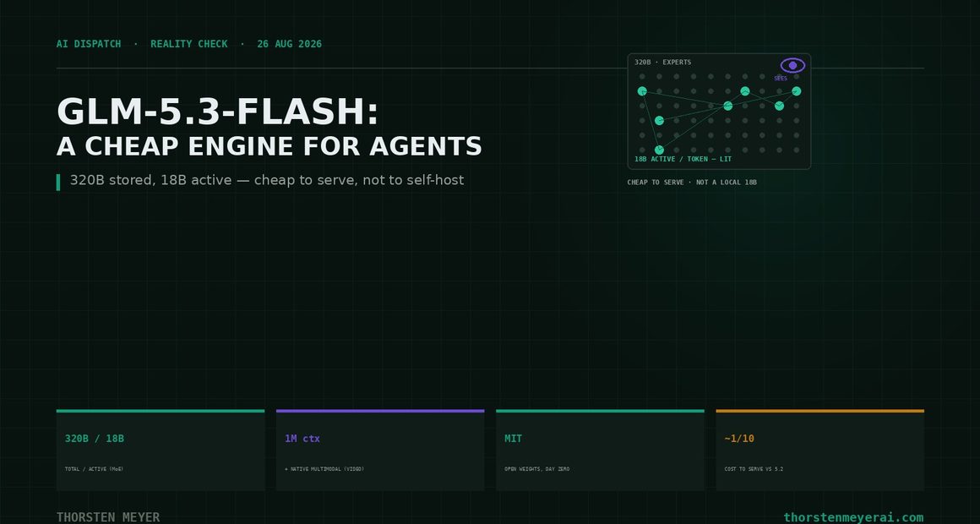Click the "320B stored, 18B active" tagline

pos(267,180)
